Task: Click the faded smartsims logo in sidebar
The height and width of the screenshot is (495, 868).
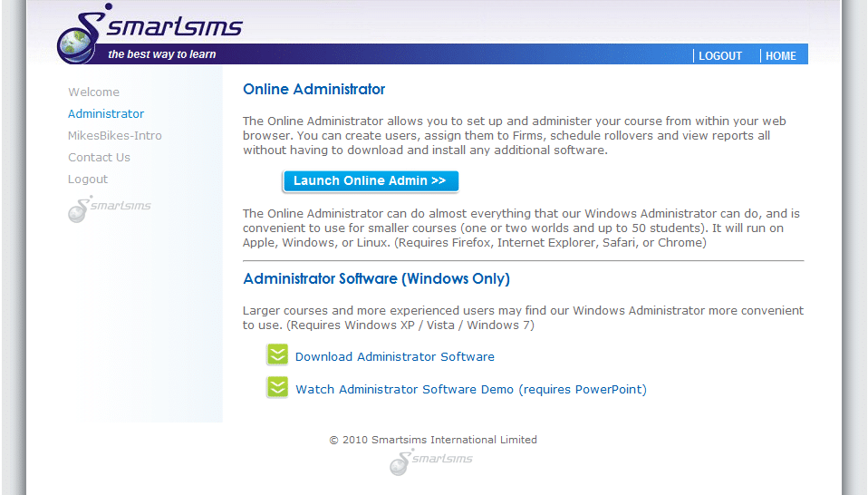Action: click(110, 209)
